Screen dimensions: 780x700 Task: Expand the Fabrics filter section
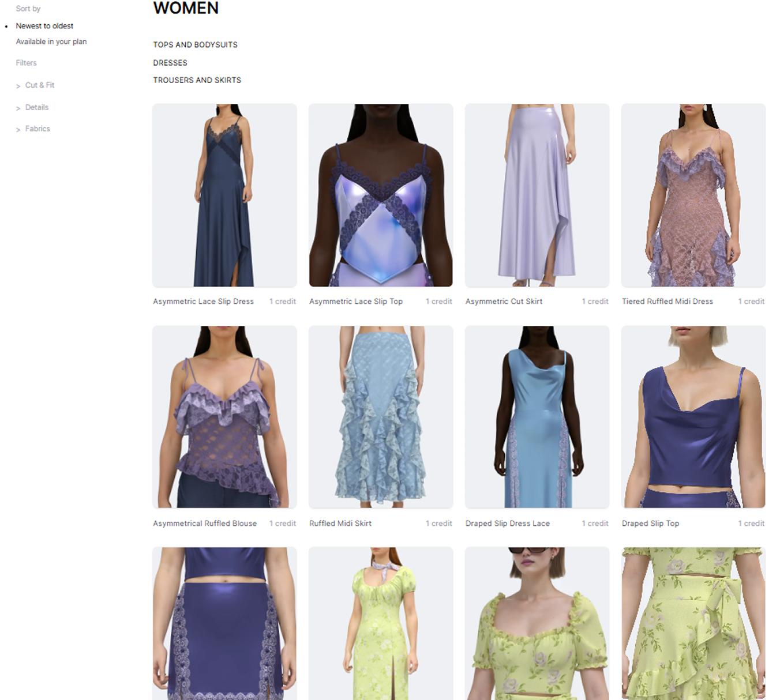click(37, 129)
